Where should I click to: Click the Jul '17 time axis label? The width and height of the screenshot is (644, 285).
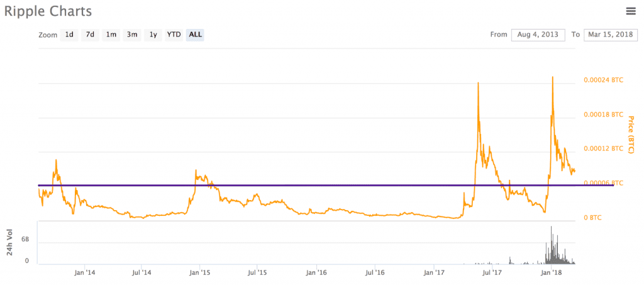[x=492, y=272]
